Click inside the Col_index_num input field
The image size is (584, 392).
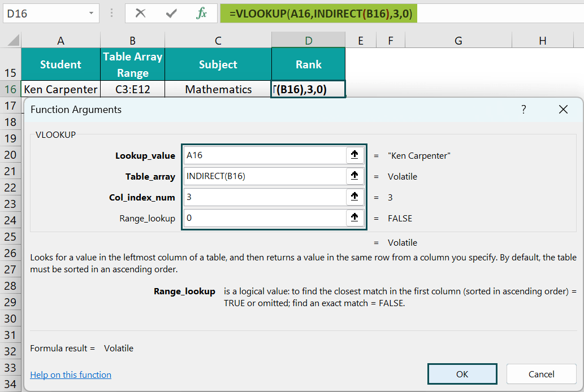tap(266, 197)
